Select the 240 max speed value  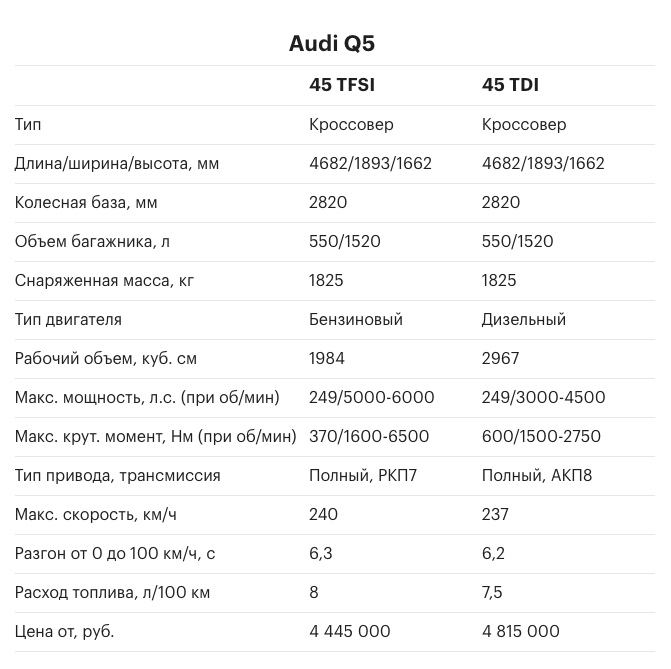click(324, 514)
